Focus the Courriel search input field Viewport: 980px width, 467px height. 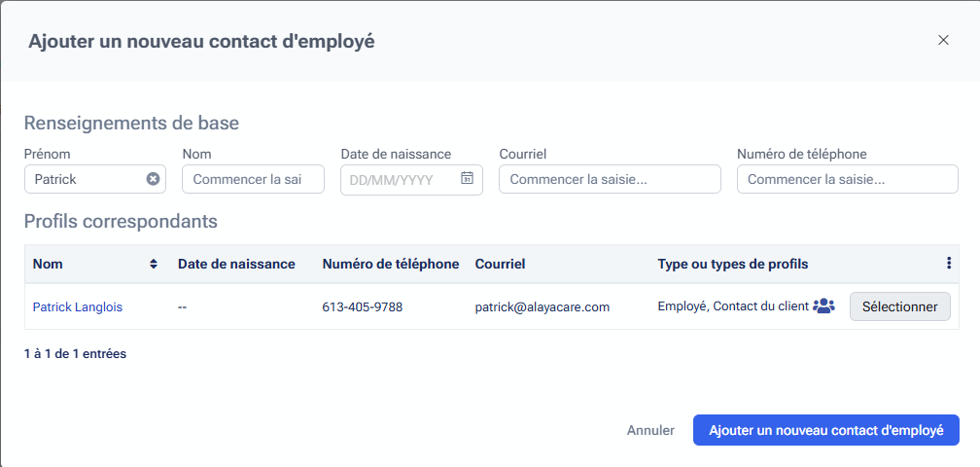[610, 179]
